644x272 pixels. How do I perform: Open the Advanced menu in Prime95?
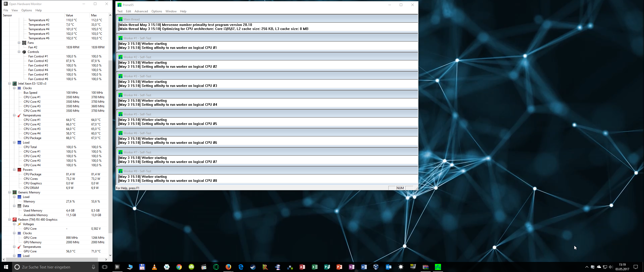tap(141, 11)
